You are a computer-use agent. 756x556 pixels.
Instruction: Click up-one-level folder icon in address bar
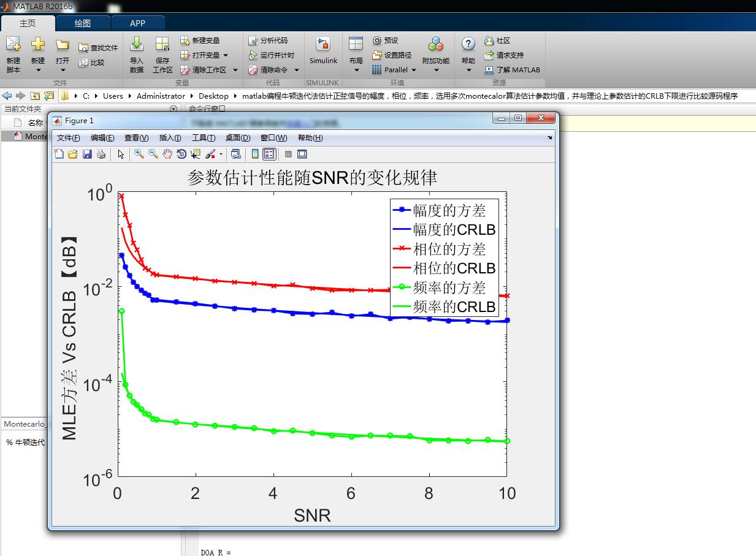click(x=34, y=96)
